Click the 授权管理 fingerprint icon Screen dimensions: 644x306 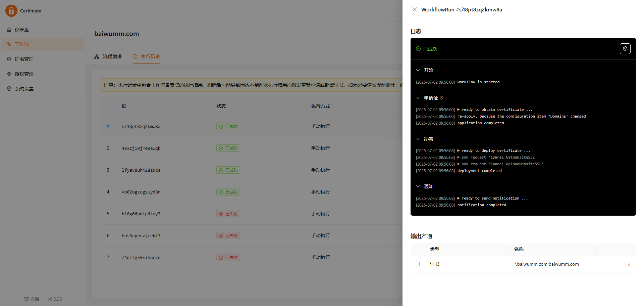click(x=9, y=74)
